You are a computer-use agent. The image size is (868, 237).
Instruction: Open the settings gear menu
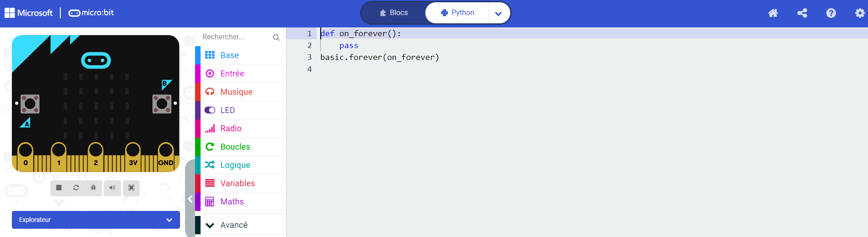coord(860,13)
